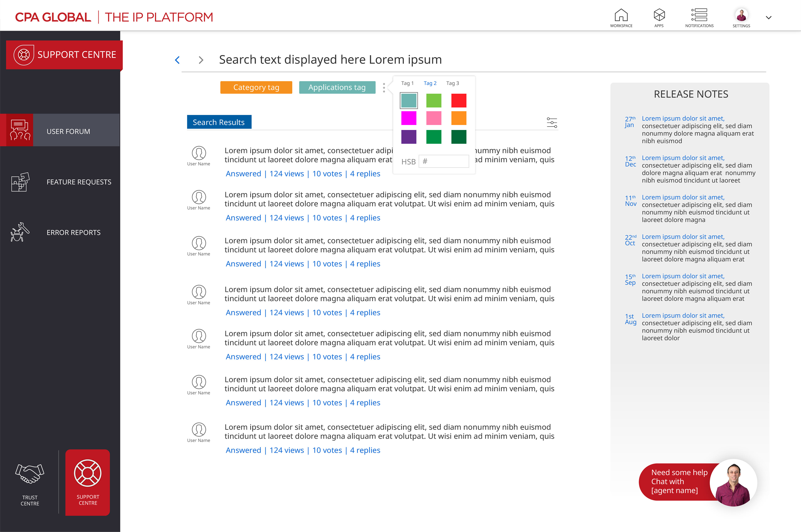Click the Settings profile avatar

pyautogui.click(x=741, y=15)
